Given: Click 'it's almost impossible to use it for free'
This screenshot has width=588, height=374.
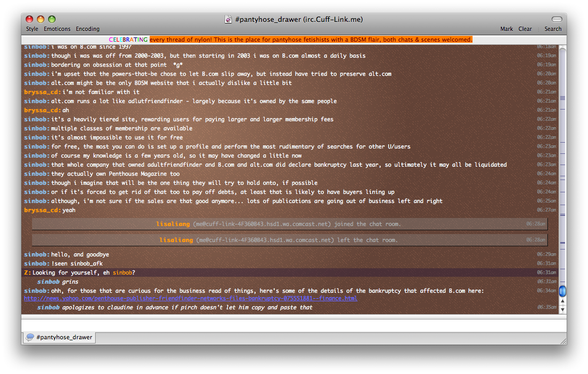Looking at the screenshot, I should tap(117, 137).
